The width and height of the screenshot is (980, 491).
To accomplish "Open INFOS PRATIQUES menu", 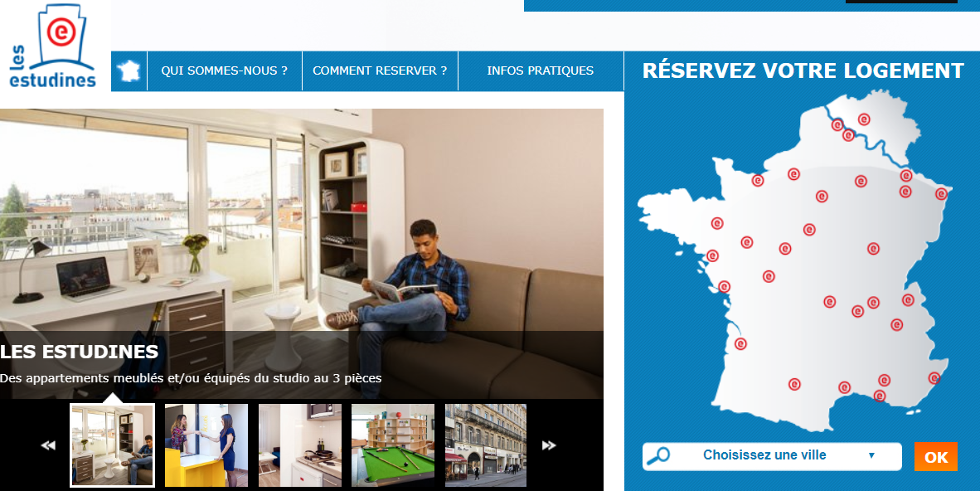I will tap(541, 70).
